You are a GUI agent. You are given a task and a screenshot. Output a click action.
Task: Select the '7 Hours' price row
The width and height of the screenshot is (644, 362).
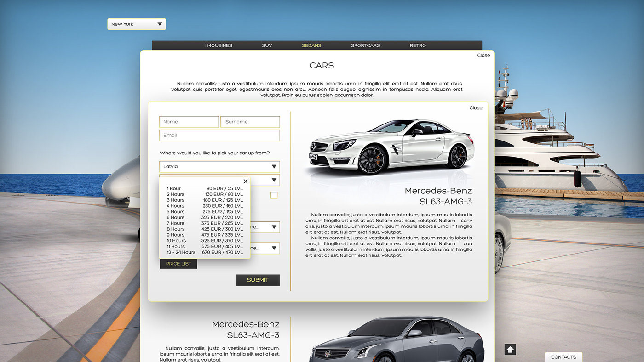coord(205,223)
